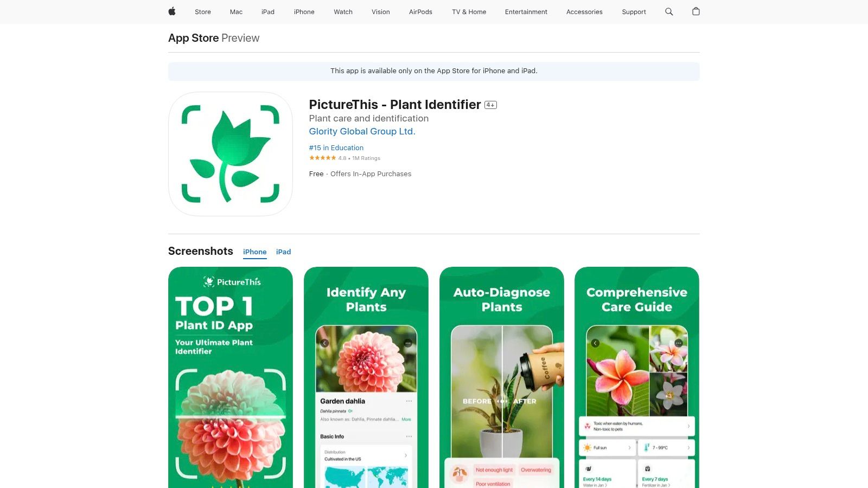Screen dimensions: 868x488
Task: Open the search magnifier icon
Action: click(x=669, y=11)
